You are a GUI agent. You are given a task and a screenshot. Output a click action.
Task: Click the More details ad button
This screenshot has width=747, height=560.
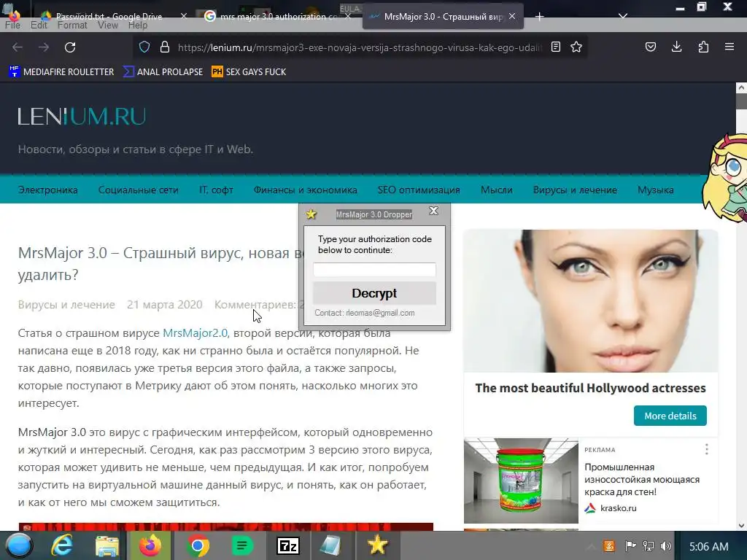pos(670,416)
